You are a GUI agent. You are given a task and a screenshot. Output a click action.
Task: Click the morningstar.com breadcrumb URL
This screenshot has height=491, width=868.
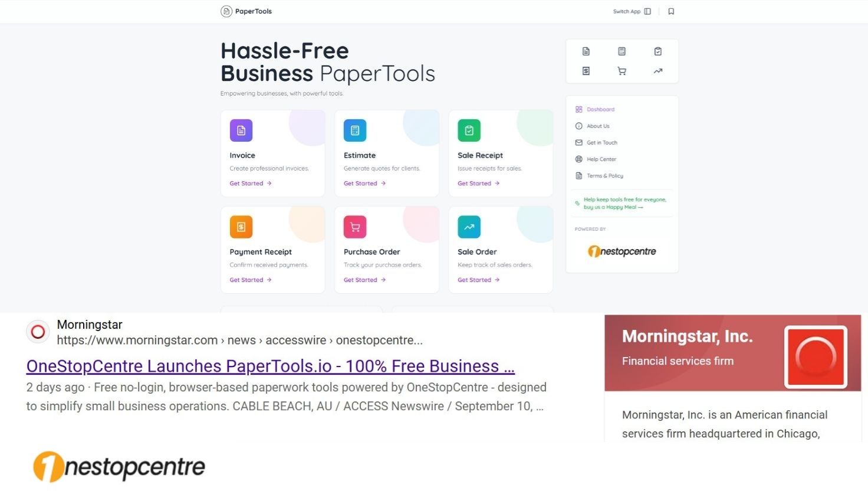239,341
